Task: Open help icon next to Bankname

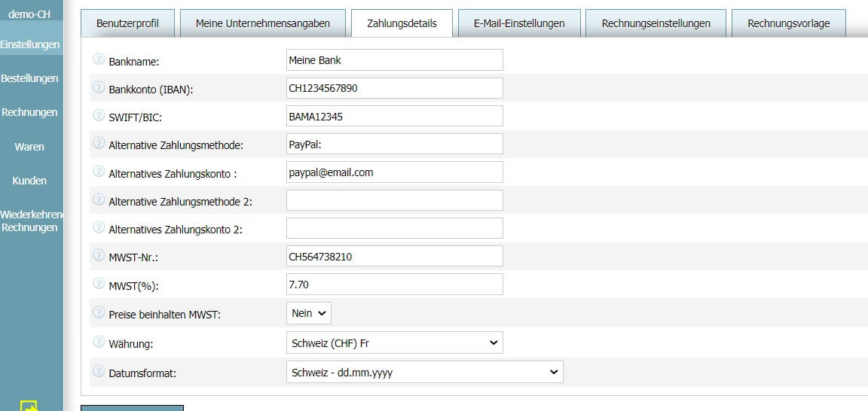Action: pos(99,59)
